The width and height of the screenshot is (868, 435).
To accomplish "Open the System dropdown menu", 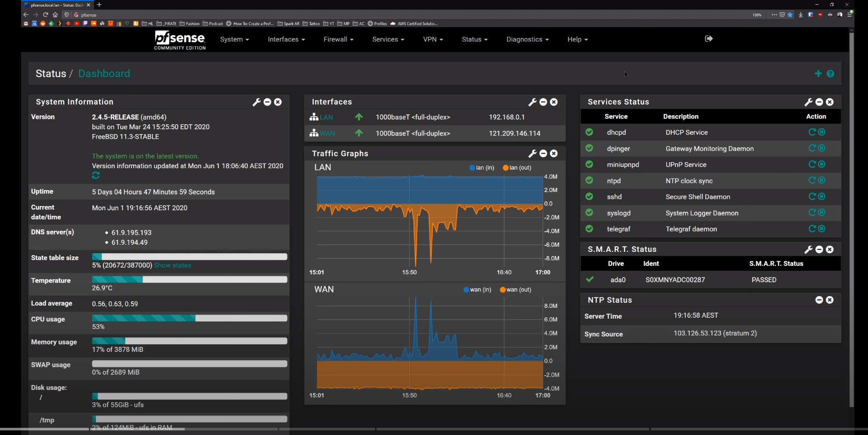I will (234, 39).
